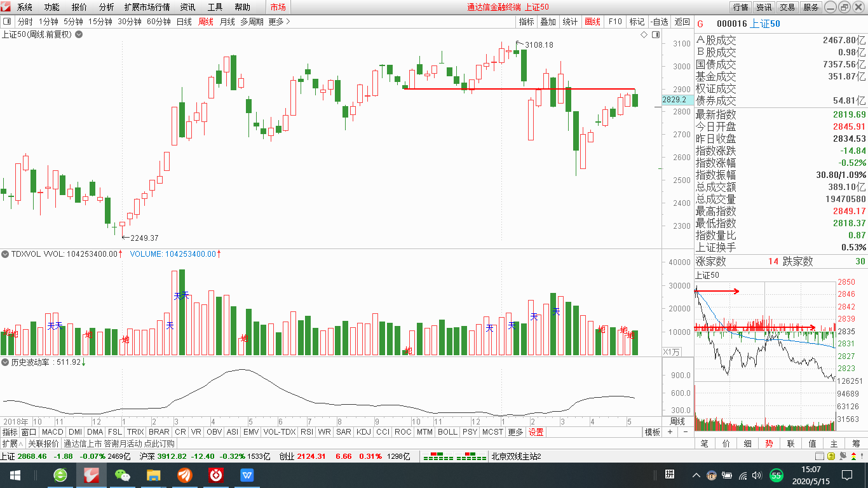
Task: Click the list window icon in status bar
Action: coord(818,456)
